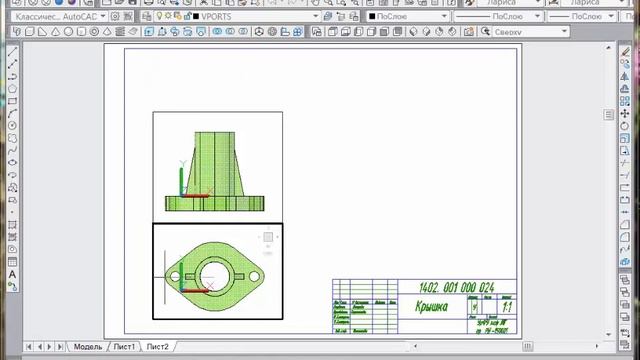Select the Torus solid tool
640x360 pixels.
tap(94, 31)
